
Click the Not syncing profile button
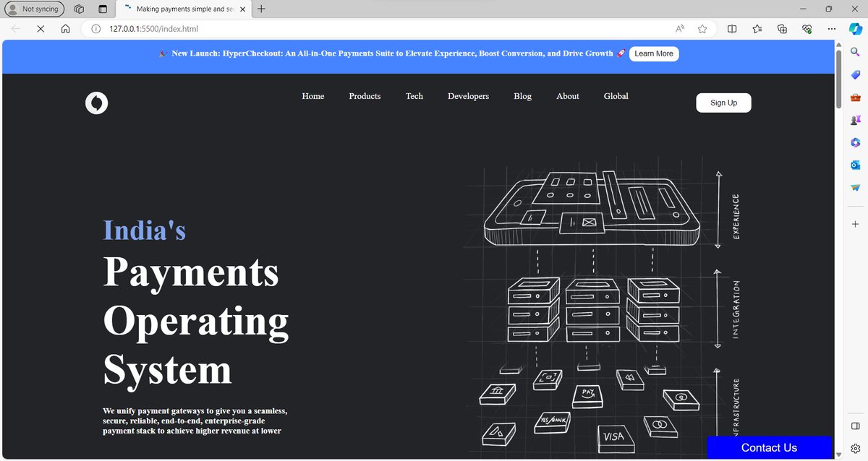point(34,9)
